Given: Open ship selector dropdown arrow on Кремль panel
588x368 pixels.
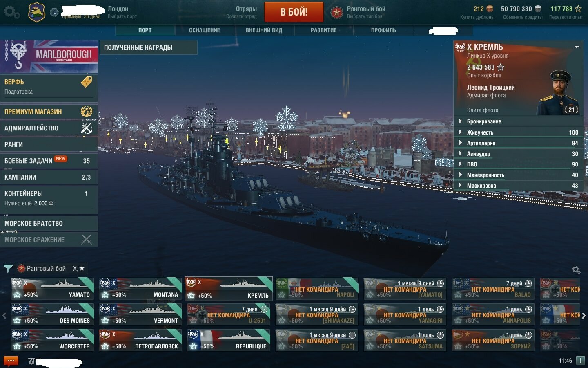Looking at the screenshot, I should tap(577, 47).
